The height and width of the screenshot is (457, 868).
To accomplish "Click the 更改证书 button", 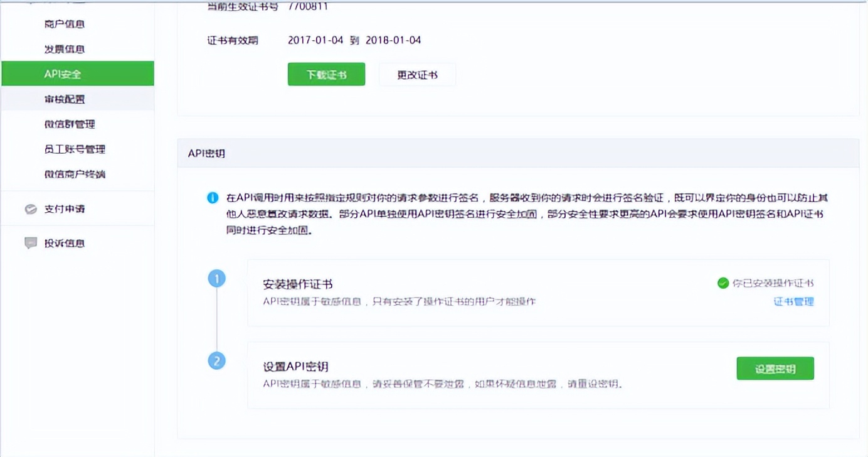I will tap(417, 74).
